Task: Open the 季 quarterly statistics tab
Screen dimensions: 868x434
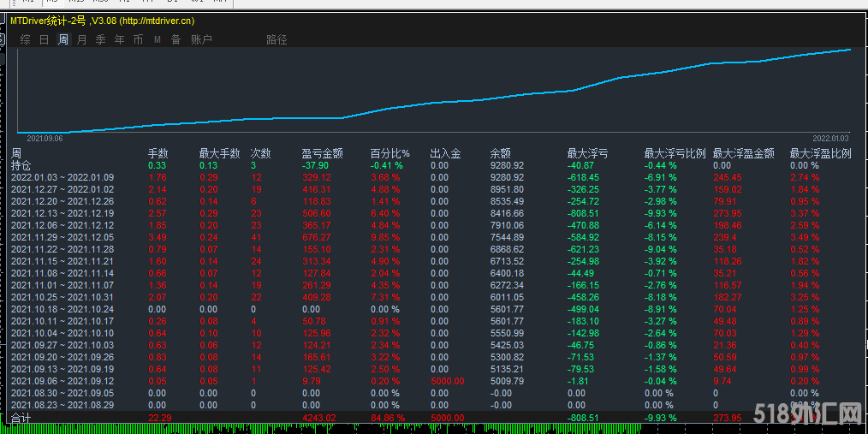Action: 100,39
